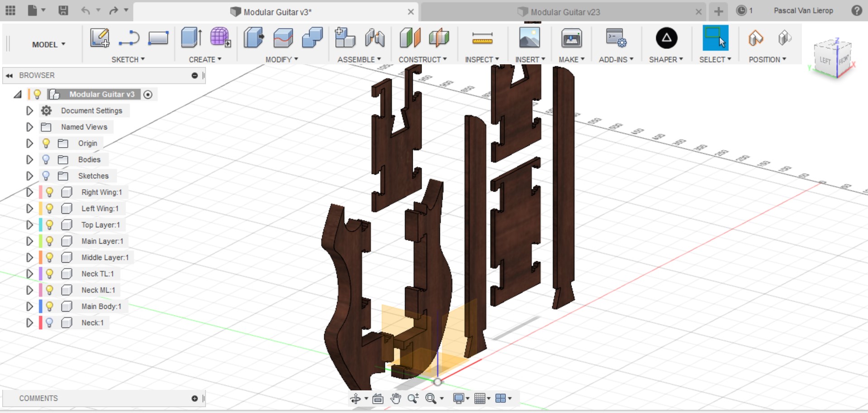
Task: Collapse the BROWSER panel with double arrows
Action: (9, 76)
